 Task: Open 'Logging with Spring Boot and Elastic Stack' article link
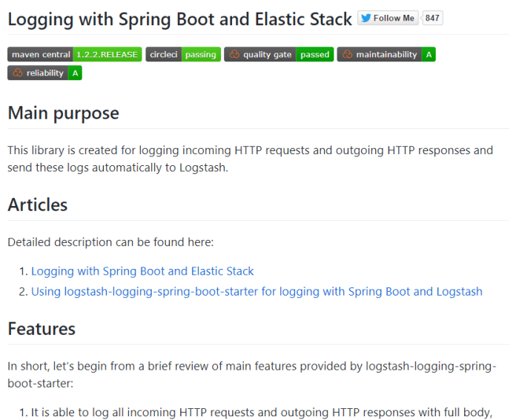point(142,271)
